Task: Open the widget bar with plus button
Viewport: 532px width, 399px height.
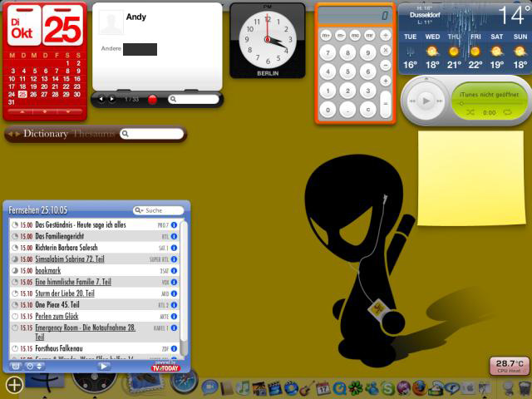Action: (14, 385)
